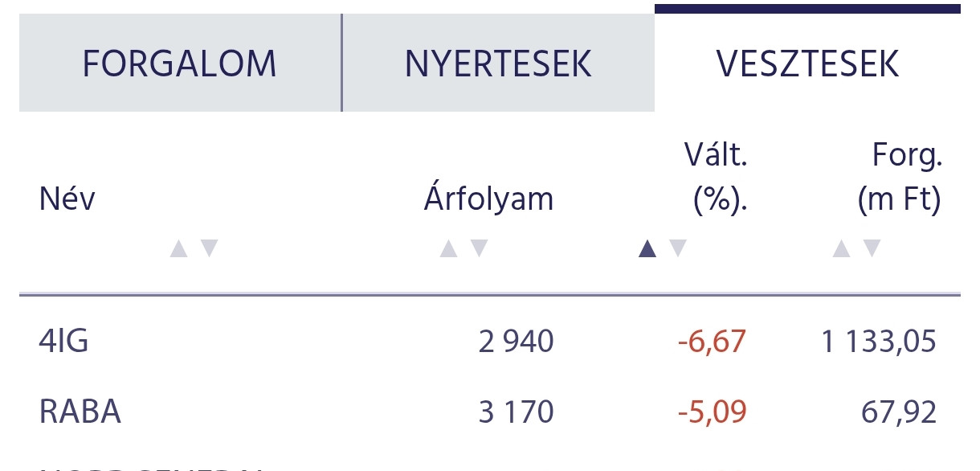This screenshot has height=471, width=980.
Task: Open the 4IG stock link
Action: point(64,342)
